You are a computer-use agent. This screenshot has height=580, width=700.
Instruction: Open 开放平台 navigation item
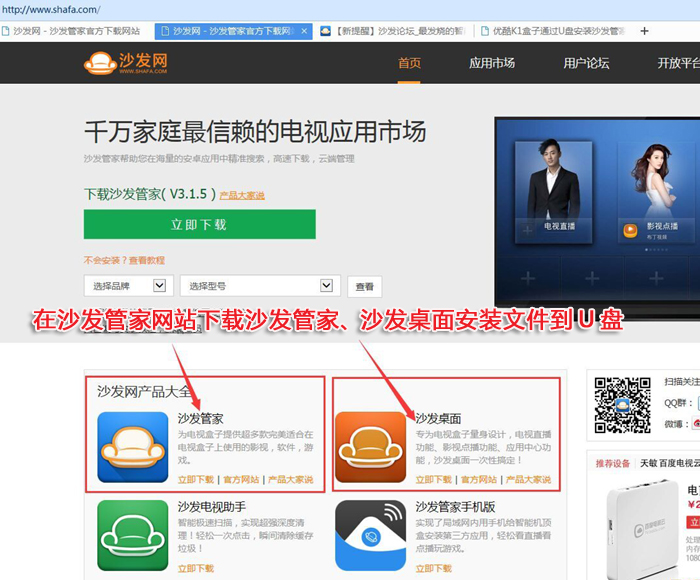pyautogui.click(x=678, y=63)
